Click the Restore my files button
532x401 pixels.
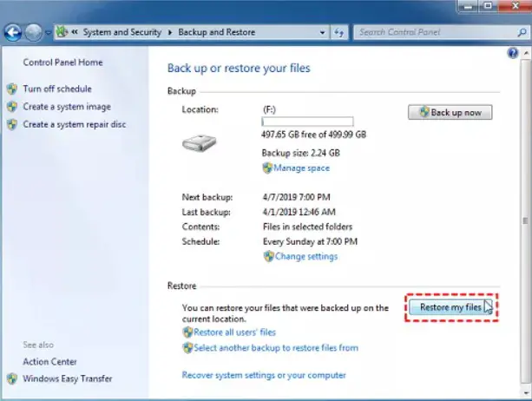[x=450, y=307]
